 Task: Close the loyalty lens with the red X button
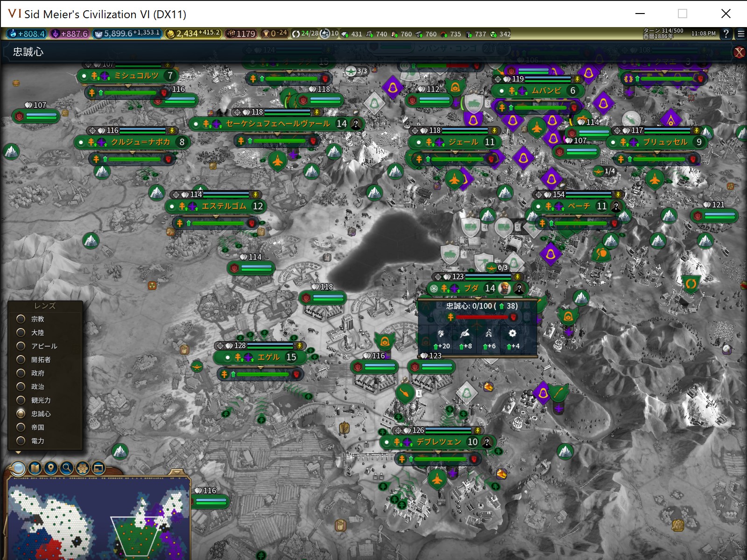[x=740, y=52]
